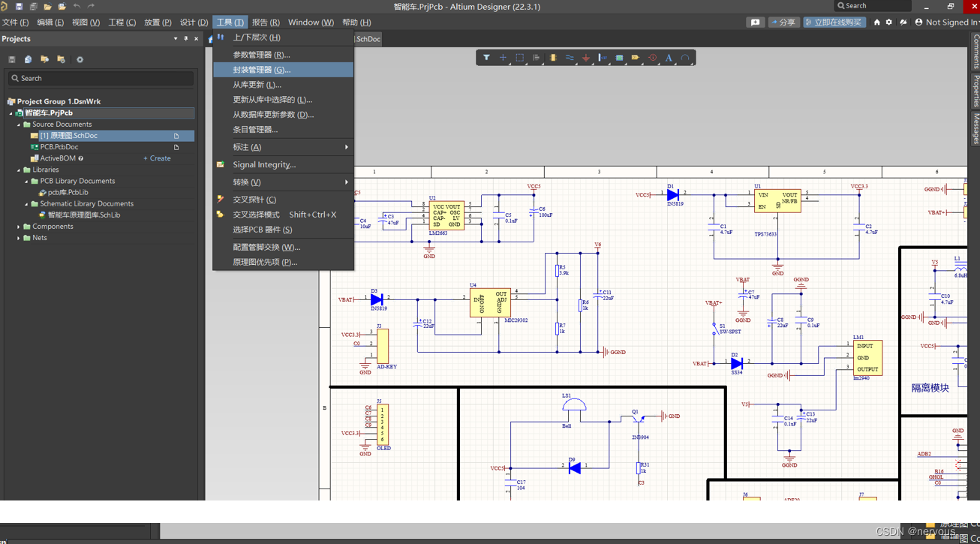Expand the Nets tree node

click(x=19, y=238)
